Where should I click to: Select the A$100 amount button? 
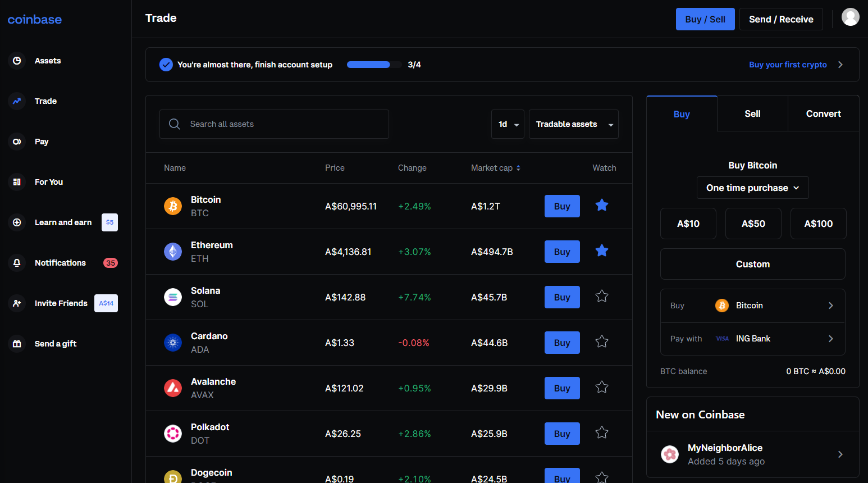(x=819, y=224)
